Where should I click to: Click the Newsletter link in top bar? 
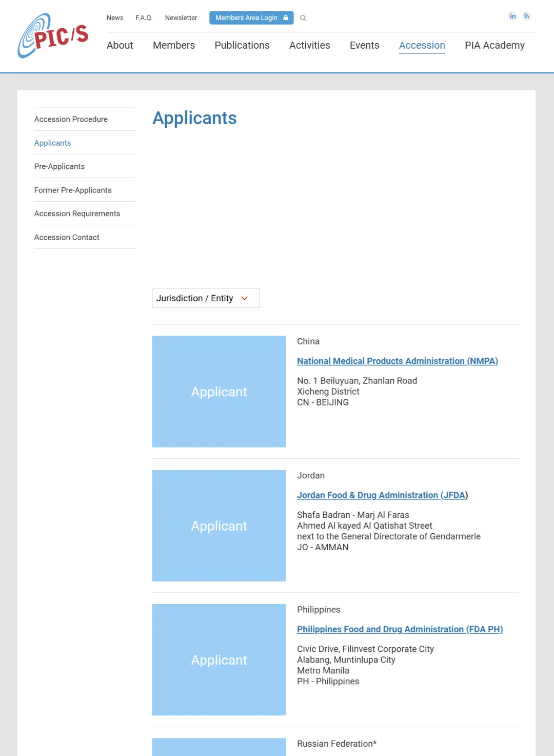pyautogui.click(x=181, y=18)
